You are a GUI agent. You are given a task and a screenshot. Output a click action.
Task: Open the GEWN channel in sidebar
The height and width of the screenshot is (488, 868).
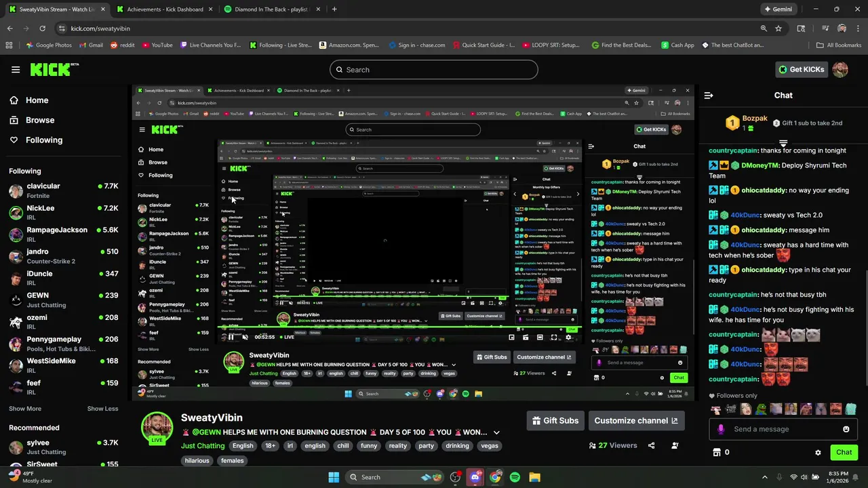(63, 300)
